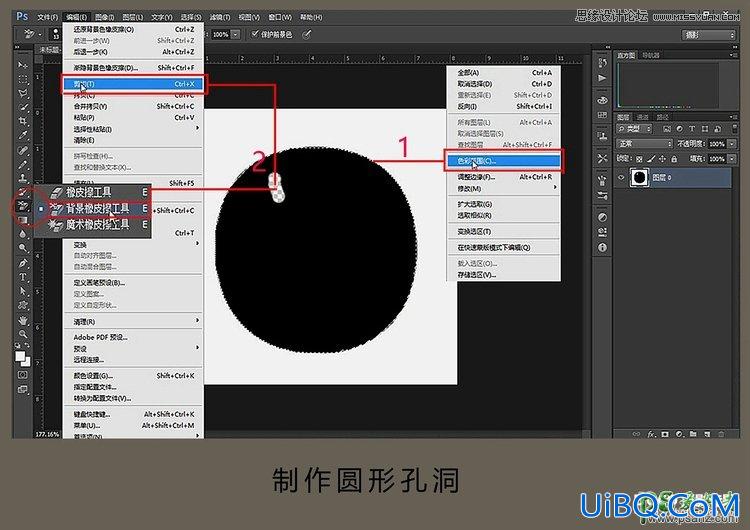750x530 pixels.
Task: Open the tool preset picker arrow
Action: pos(40,34)
